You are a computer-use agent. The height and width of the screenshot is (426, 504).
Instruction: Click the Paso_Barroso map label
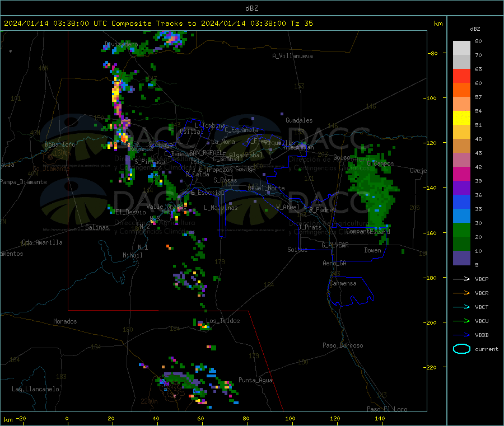coord(343,345)
